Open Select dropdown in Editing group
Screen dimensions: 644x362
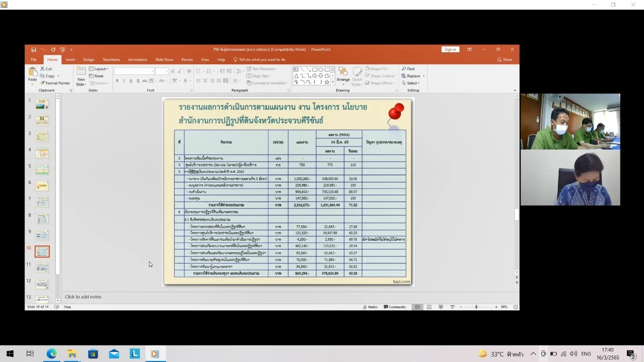[x=410, y=83]
